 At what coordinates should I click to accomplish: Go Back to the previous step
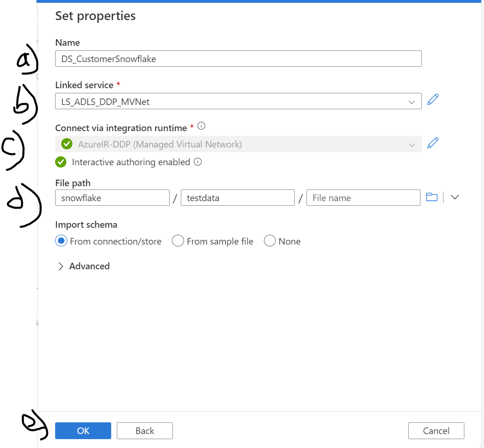[145, 431]
